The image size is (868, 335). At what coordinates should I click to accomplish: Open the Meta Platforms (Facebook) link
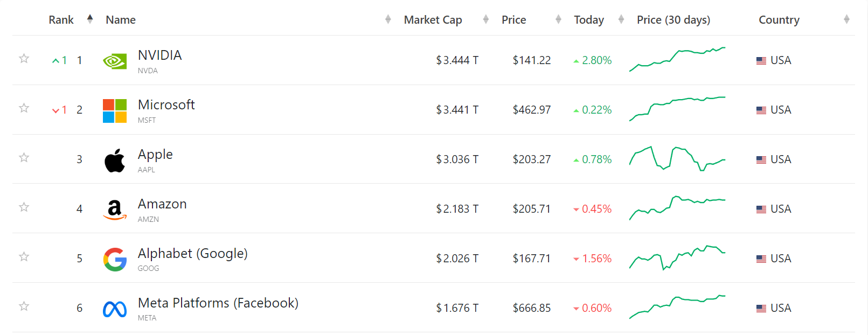click(x=218, y=303)
